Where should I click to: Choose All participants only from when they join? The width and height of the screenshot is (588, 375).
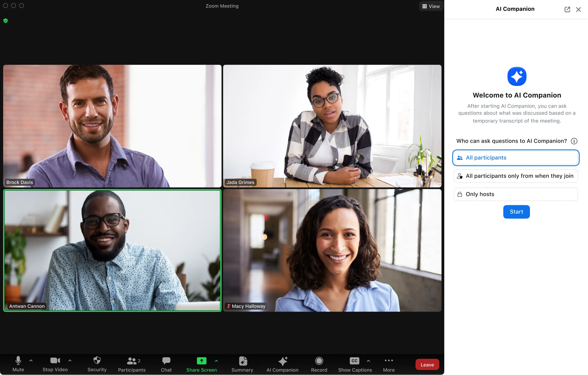point(516,176)
